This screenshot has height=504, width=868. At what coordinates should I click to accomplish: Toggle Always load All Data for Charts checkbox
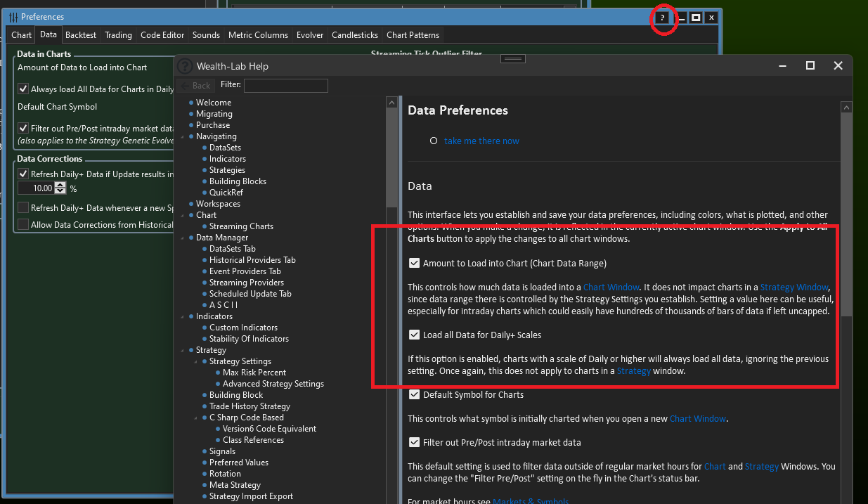23,89
